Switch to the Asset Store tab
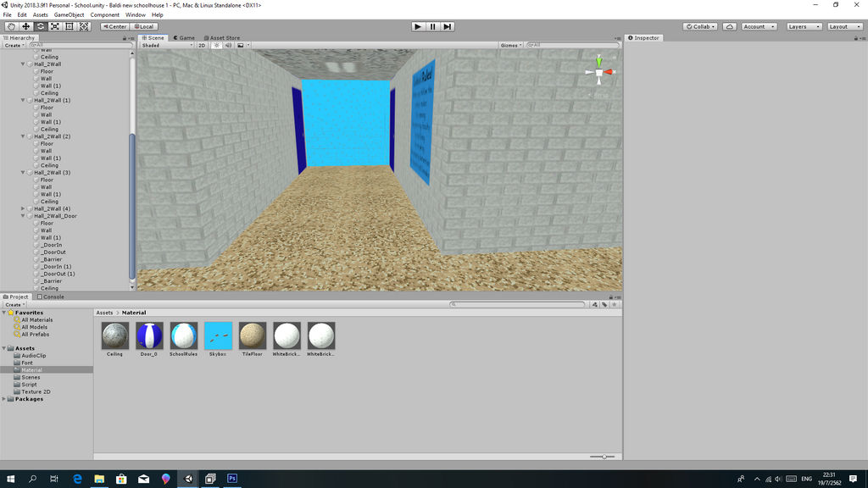The height and width of the screenshot is (488, 868). pos(222,38)
